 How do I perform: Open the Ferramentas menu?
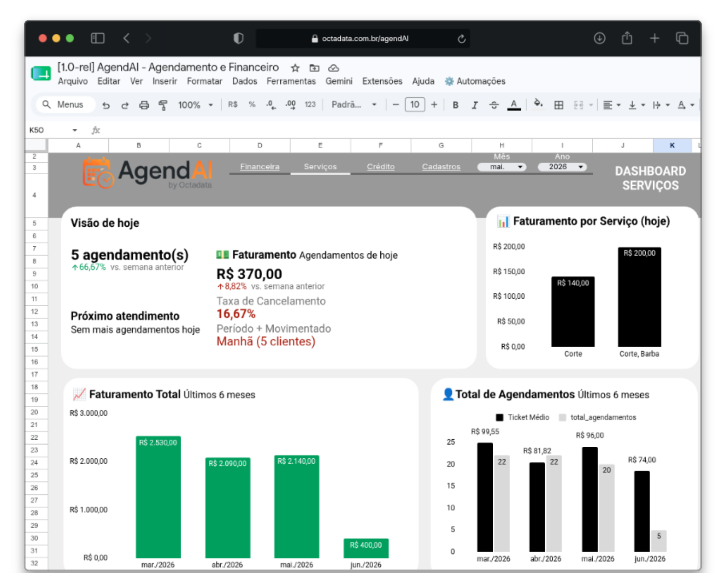tap(291, 81)
